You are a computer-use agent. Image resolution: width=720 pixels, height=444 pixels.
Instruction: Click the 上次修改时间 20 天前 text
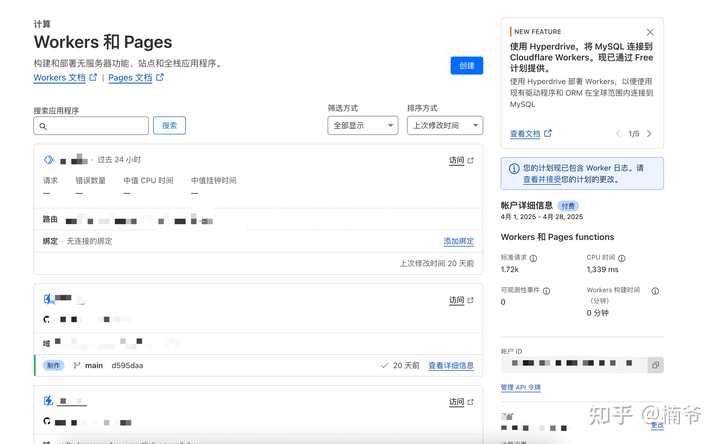coord(436,264)
